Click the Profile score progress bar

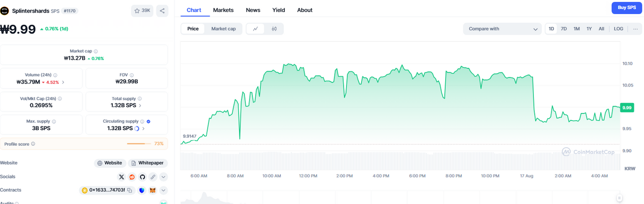click(x=139, y=144)
